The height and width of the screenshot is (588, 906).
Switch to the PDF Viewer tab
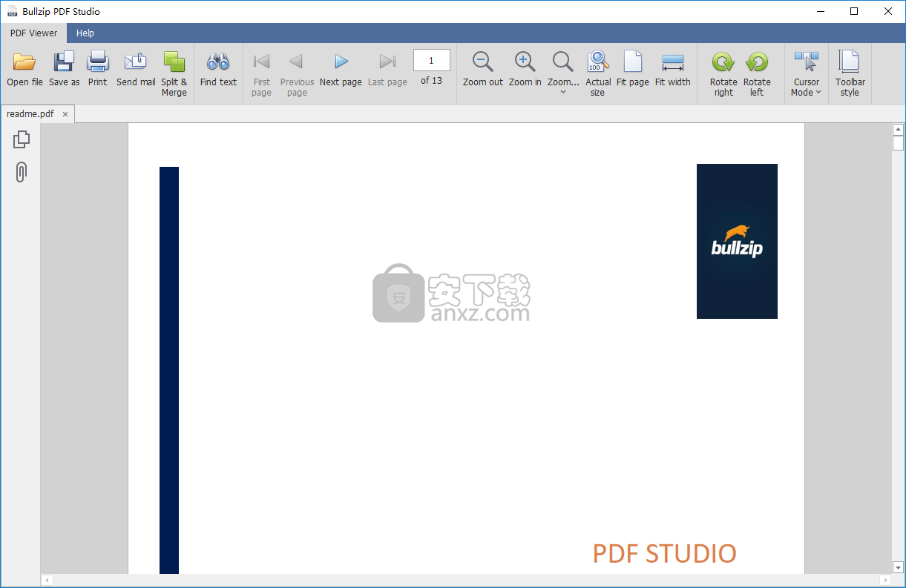[33, 33]
